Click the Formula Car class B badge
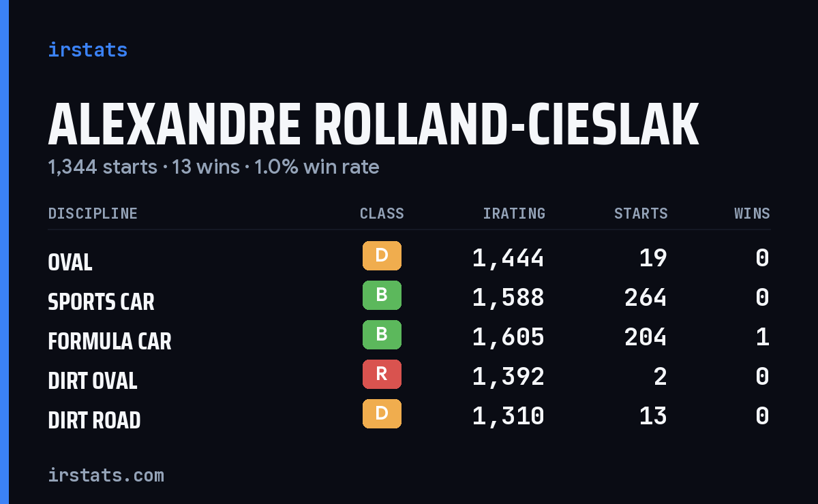 coord(382,335)
